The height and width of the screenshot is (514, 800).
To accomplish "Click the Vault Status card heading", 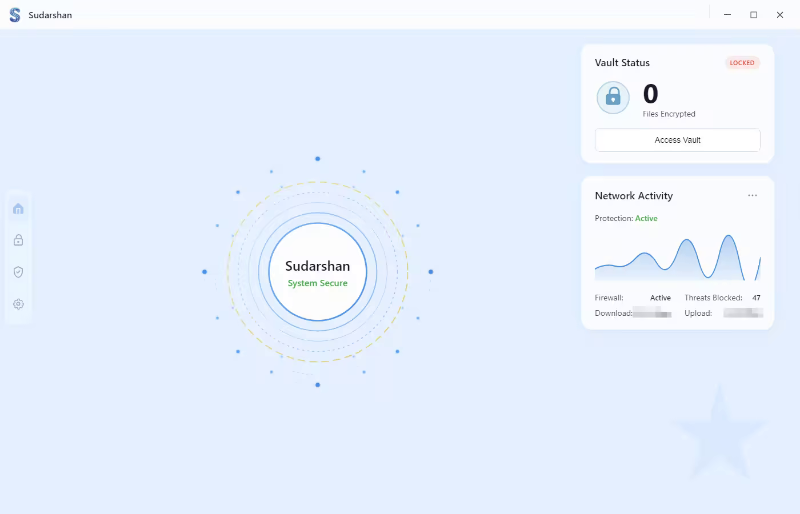I will tap(622, 63).
